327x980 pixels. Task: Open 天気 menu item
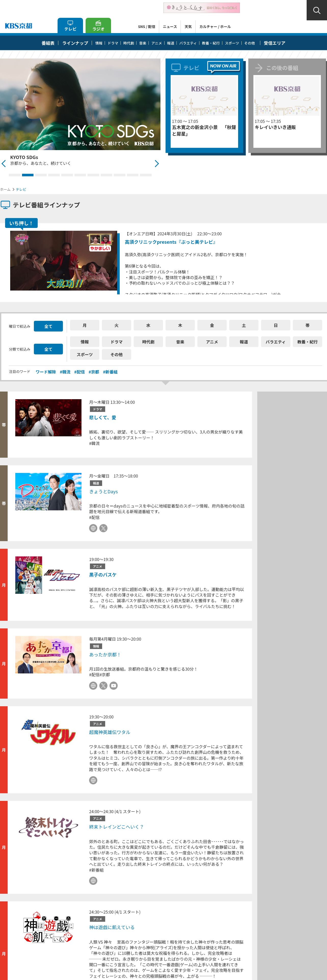tap(188, 27)
